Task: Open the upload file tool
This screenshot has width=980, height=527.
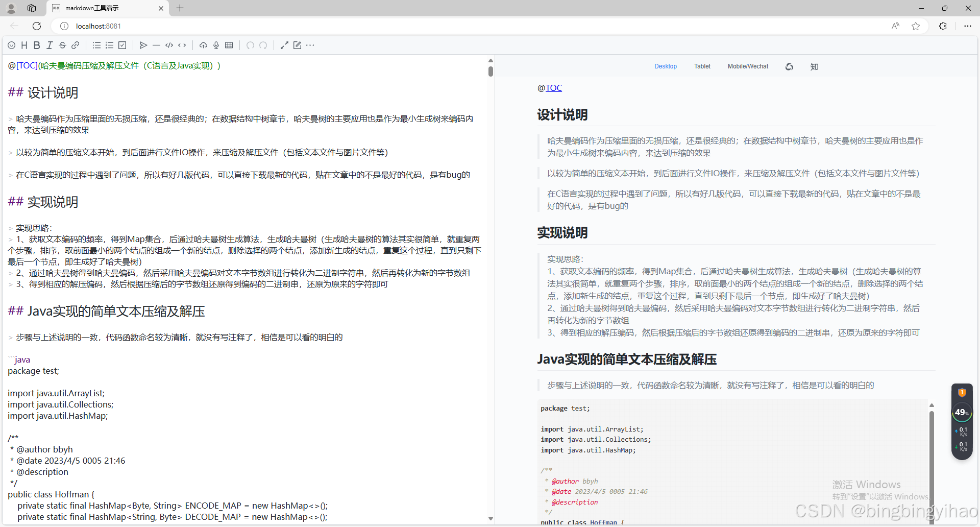Action: click(203, 45)
